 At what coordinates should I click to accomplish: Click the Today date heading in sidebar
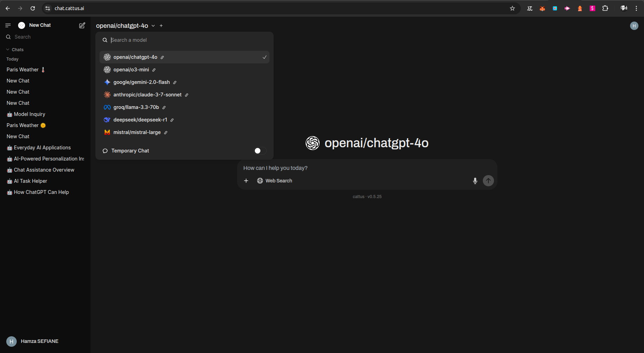(x=13, y=59)
